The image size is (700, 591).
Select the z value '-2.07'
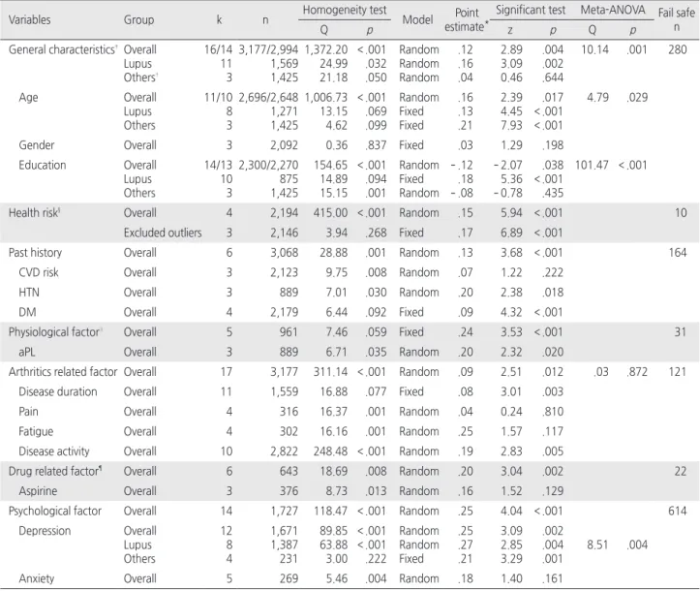coord(507,166)
